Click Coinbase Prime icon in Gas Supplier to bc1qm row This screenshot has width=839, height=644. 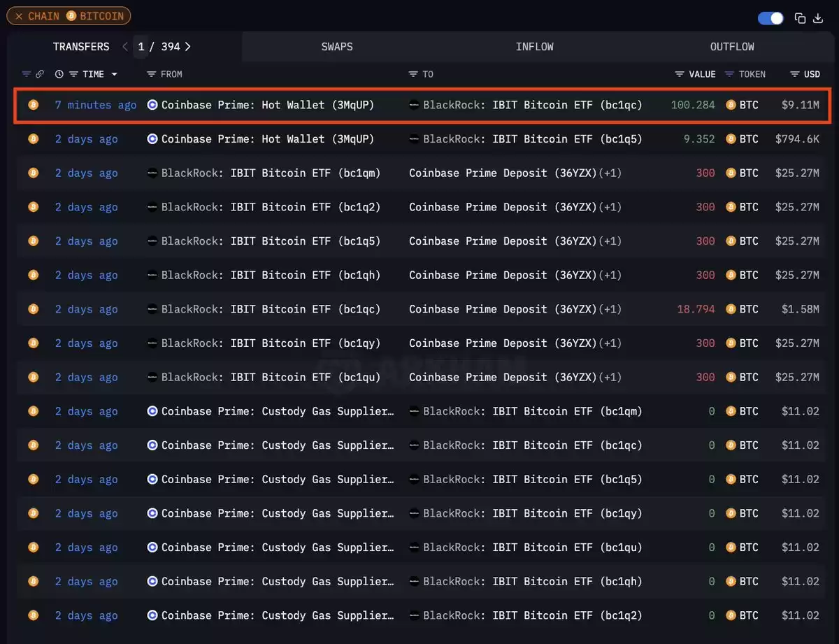152,411
